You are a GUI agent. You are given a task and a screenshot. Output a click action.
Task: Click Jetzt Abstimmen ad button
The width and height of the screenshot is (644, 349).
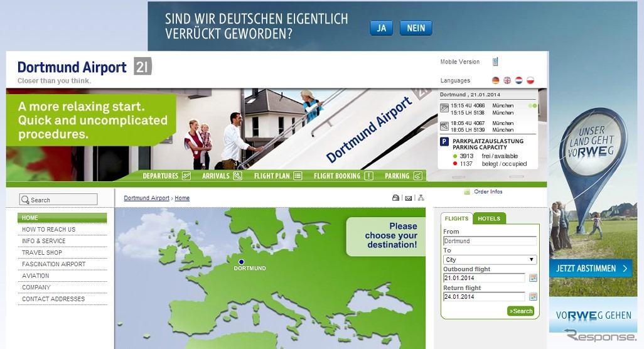coord(591,269)
